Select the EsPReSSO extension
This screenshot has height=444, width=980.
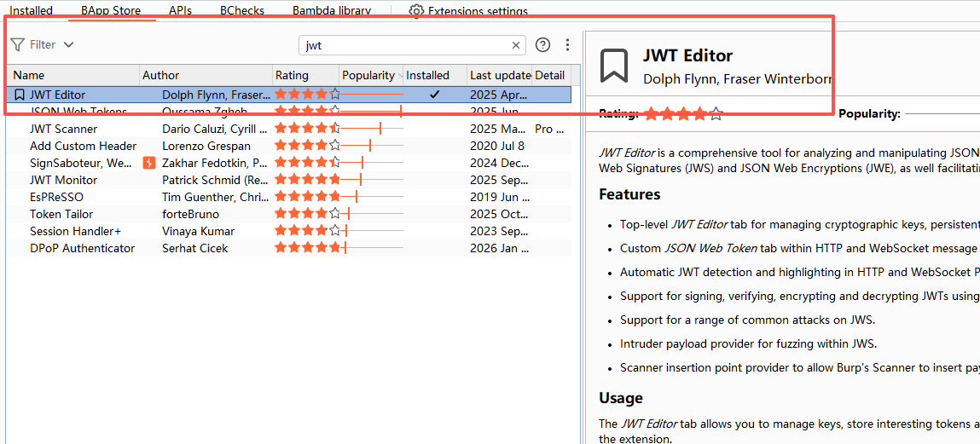pyautogui.click(x=57, y=198)
